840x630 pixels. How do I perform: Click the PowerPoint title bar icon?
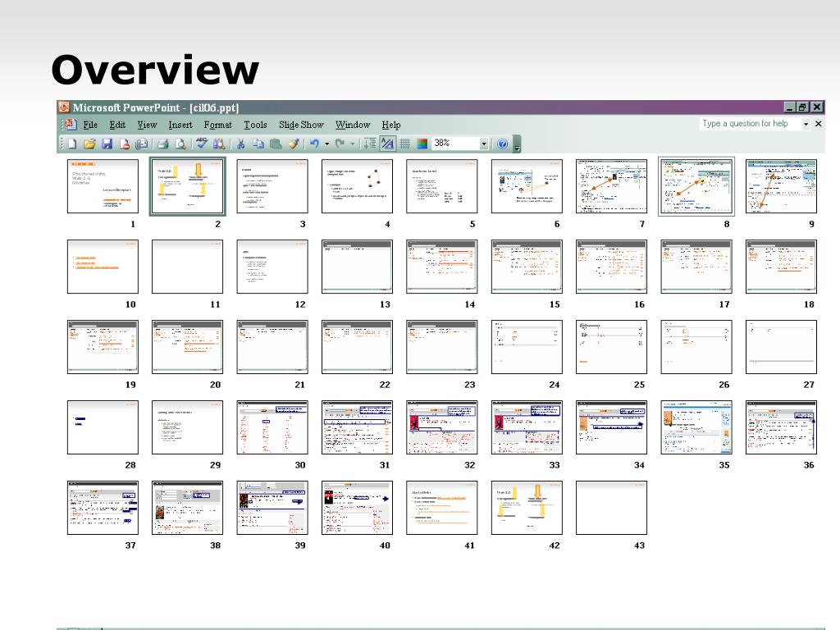pos(64,107)
